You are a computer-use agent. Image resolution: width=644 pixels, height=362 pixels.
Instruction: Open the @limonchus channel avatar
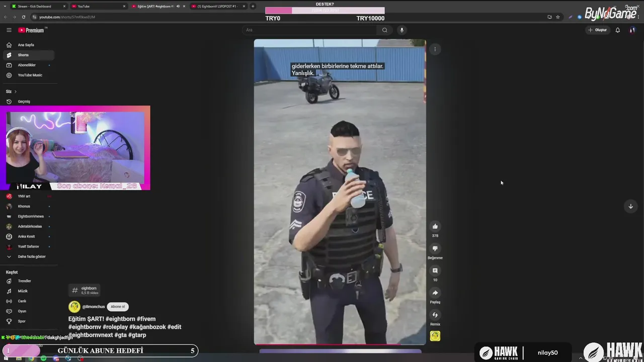pyautogui.click(x=74, y=307)
